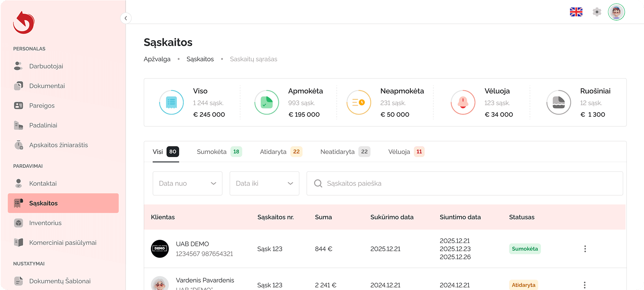Switch to the Atidaryta tab
The height and width of the screenshot is (290, 644).
pyautogui.click(x=281, y=152)
